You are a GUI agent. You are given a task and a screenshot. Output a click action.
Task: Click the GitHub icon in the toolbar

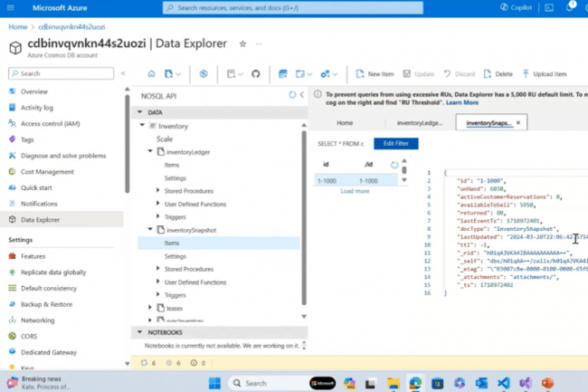[256, 74]
